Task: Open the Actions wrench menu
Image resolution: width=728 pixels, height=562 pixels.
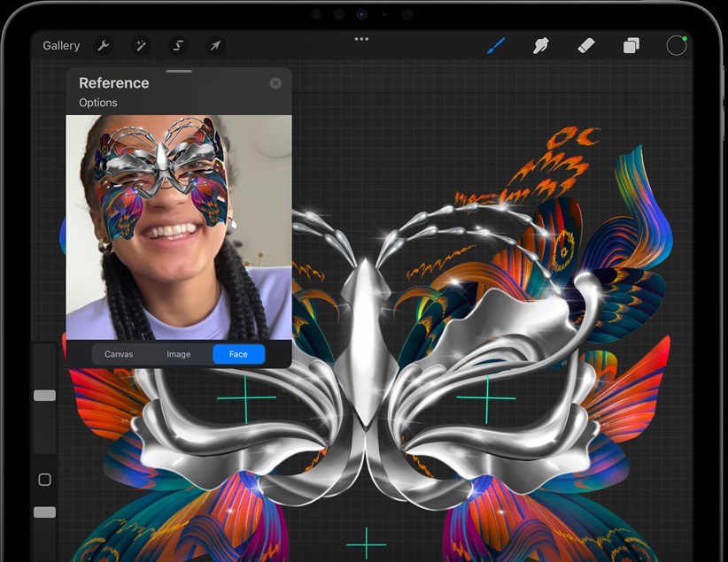Action: point(103,45)
